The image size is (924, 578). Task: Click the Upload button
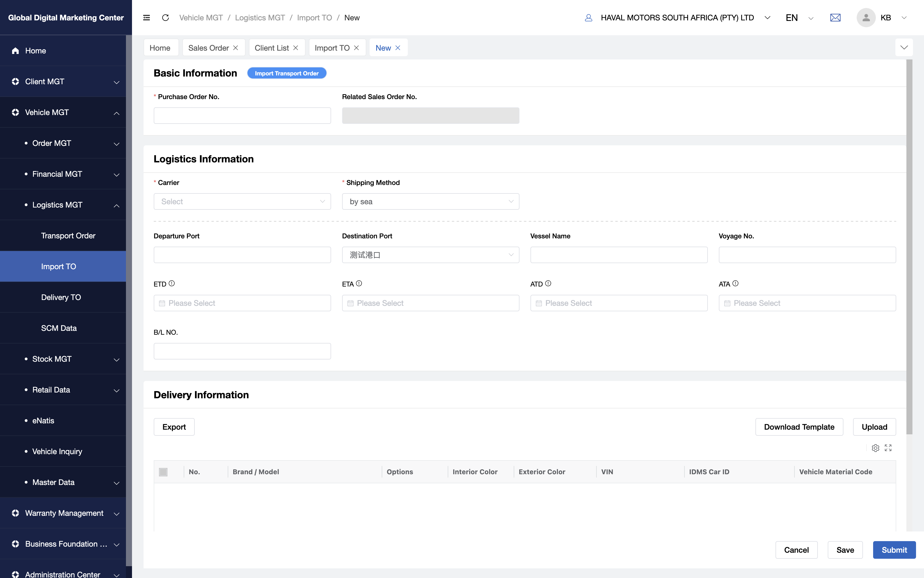click(x=874, y=427)
